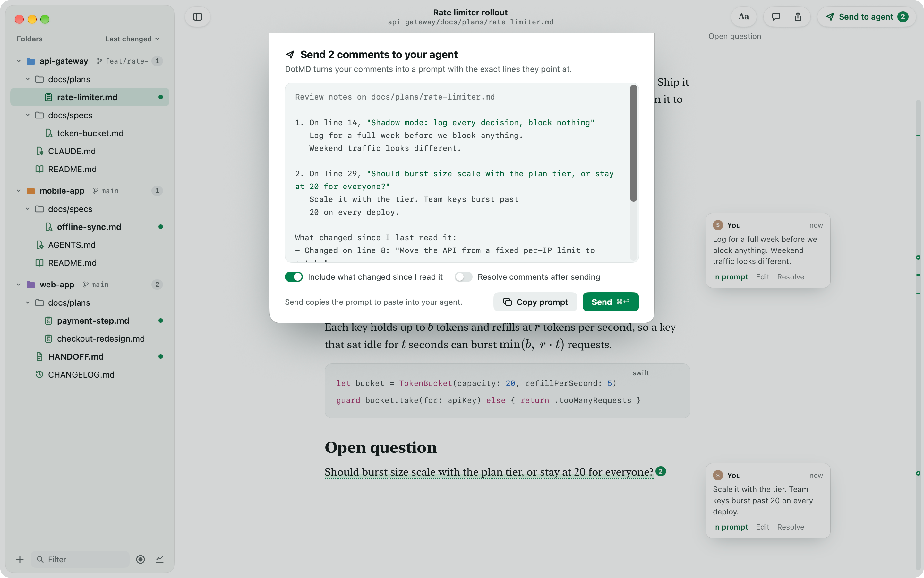Click the green Send button in dialog

[611, 302]
